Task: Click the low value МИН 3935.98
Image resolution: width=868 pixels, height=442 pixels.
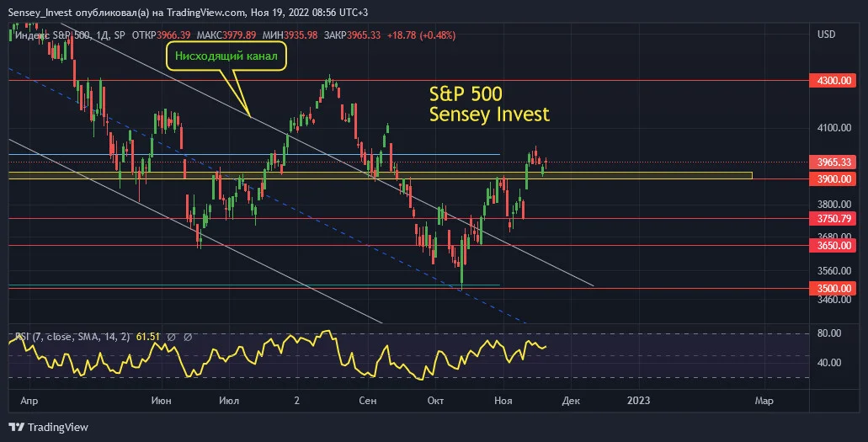Action: 290,35
